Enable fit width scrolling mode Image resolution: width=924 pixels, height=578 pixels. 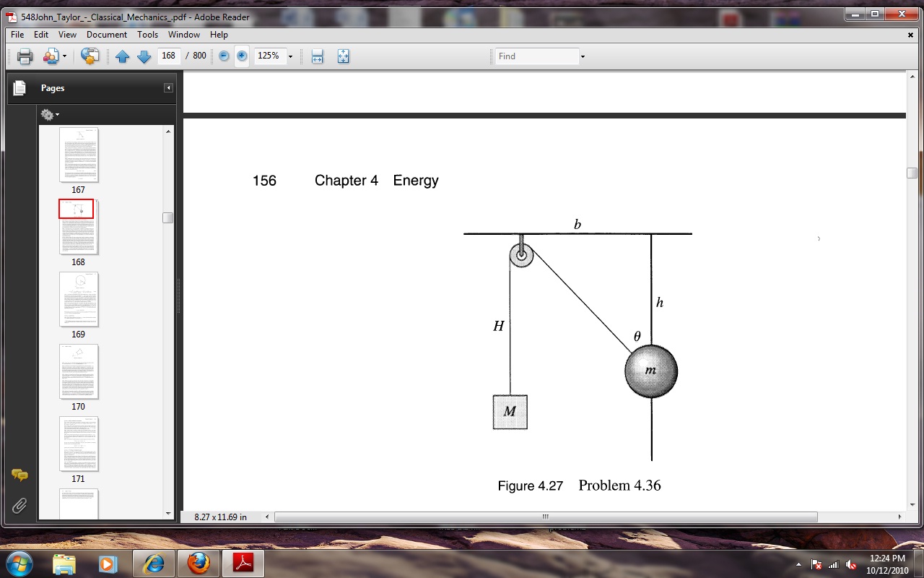coord(317,56)
